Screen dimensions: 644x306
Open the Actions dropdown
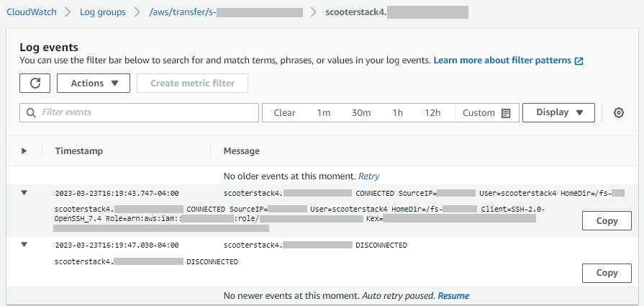[x=94, y=83]
